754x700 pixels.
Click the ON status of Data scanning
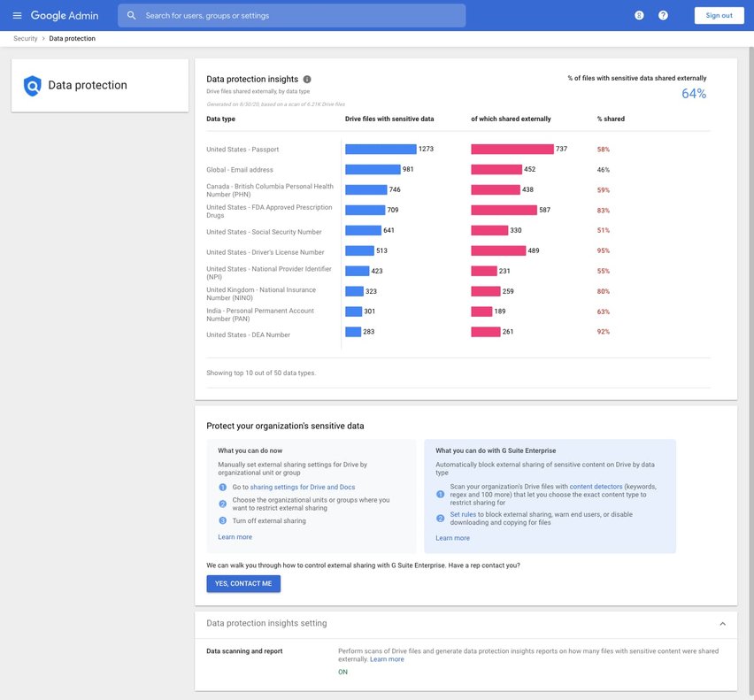click(x=342, y=672)
